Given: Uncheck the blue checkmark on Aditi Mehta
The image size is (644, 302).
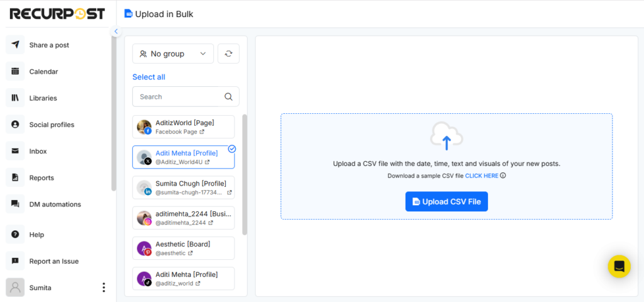Looking at the screenshot, I should point(231,148).
